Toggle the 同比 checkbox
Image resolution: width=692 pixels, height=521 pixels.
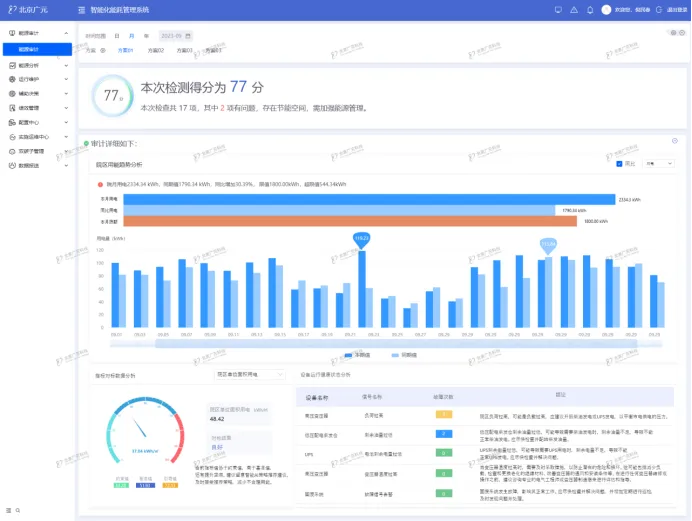pos(620,163)
